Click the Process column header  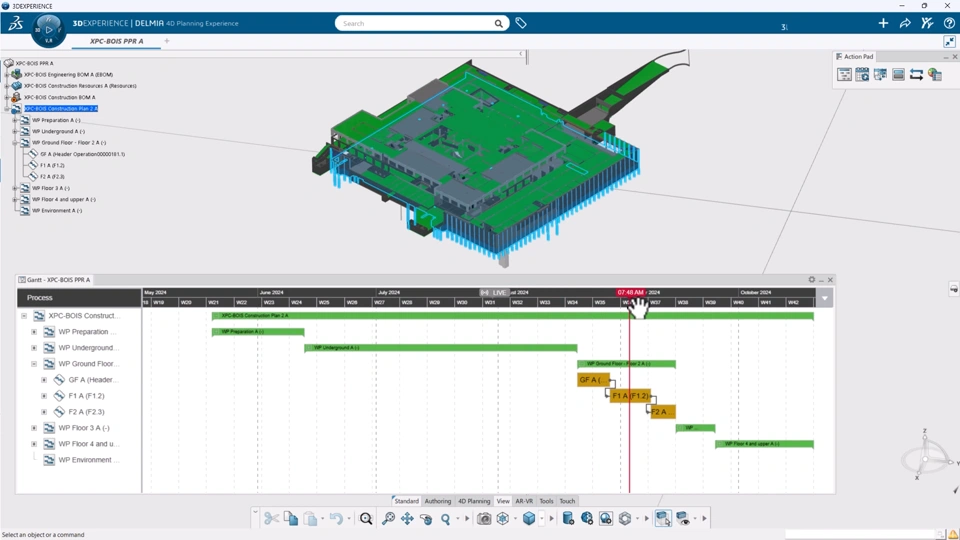[x=79, y=298]
